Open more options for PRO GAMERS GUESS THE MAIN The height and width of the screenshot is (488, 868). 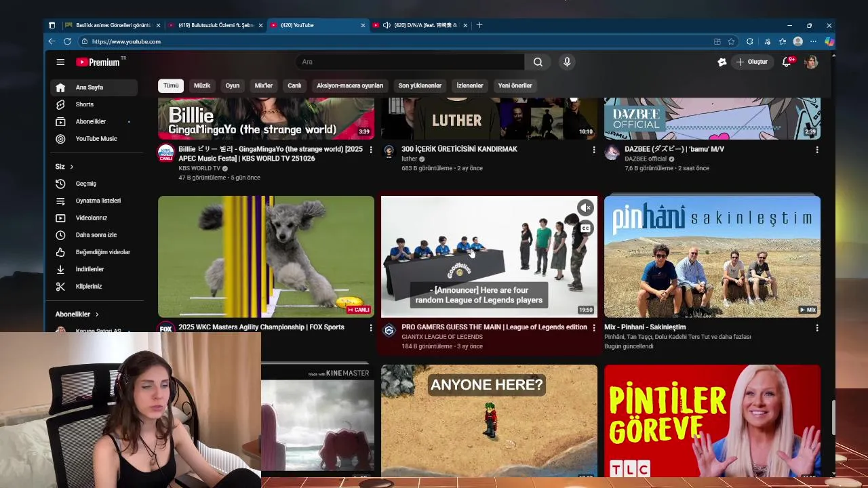(x=593, y=328)
